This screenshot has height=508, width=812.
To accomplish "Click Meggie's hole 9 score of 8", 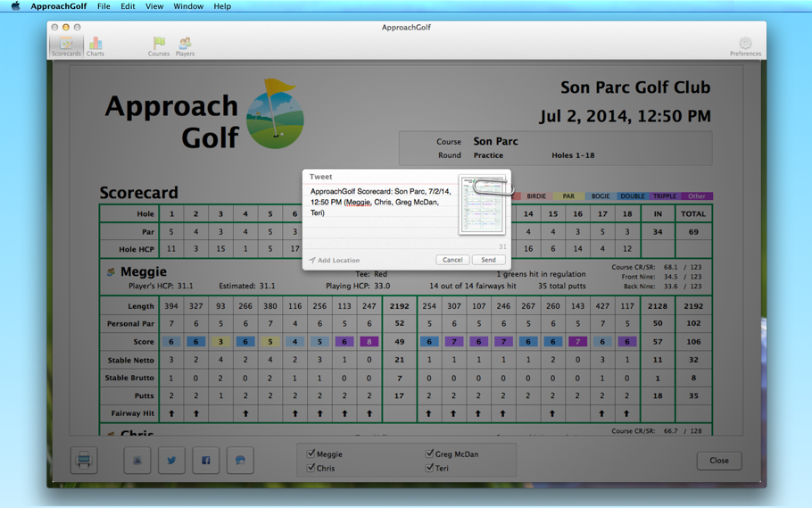I will (369, 342).
